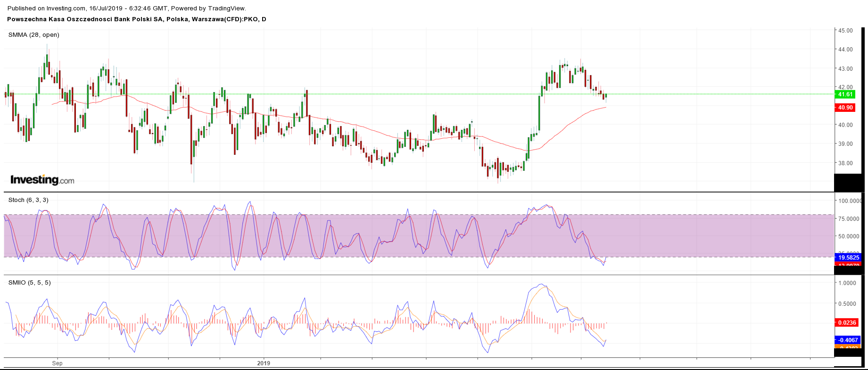Image resolution: width=868 pixels, height=370 pixels.
Task: Click the 50.0000 Stoch axis label
Action: (848, 236)
